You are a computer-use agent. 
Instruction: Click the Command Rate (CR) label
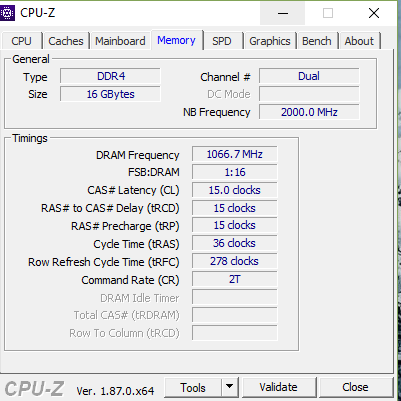coord(130,280)
